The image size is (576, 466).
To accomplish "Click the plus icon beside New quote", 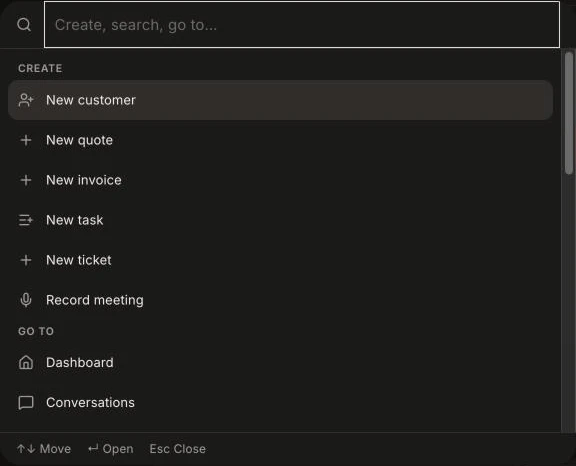I will (26, 140).
